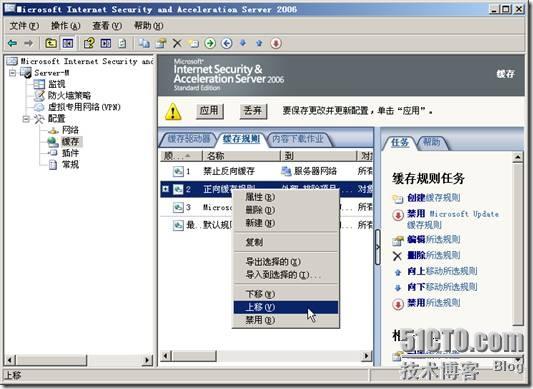Click the yellow warning triangle icon

coord(173,111)
